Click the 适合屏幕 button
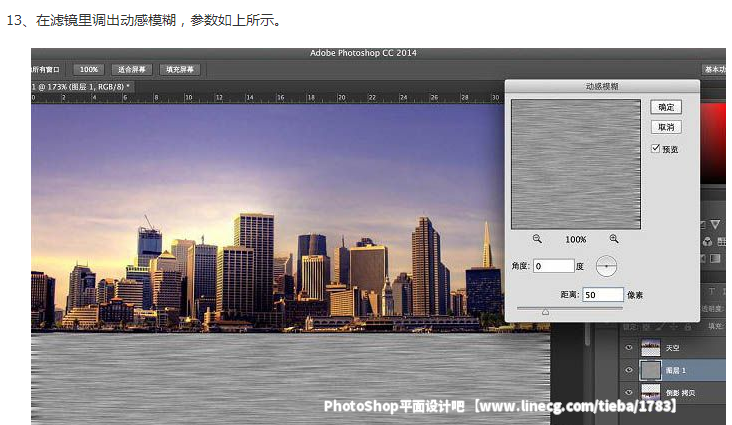The image size is (732, 425). 132,70
